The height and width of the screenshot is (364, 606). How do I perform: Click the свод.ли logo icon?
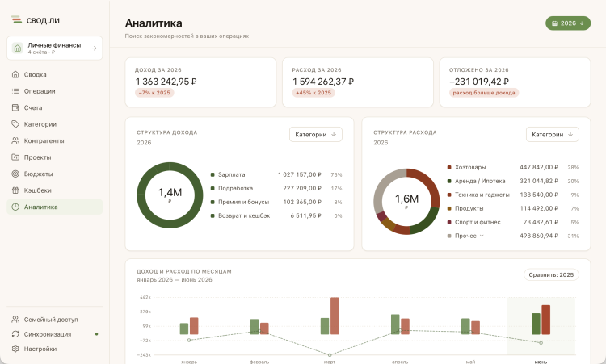pos(16,19)
